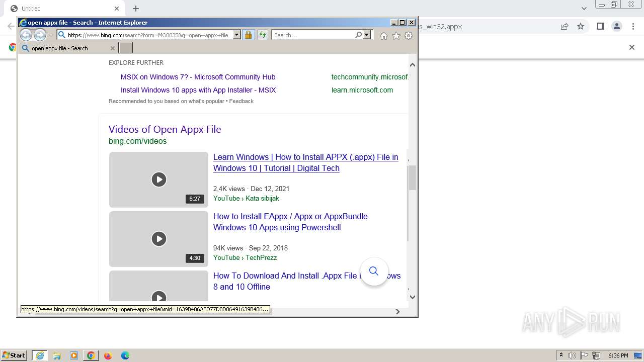Click the Chrome share page icon
644x362 pixels.
pyautogui.click(x=565, y=27)
